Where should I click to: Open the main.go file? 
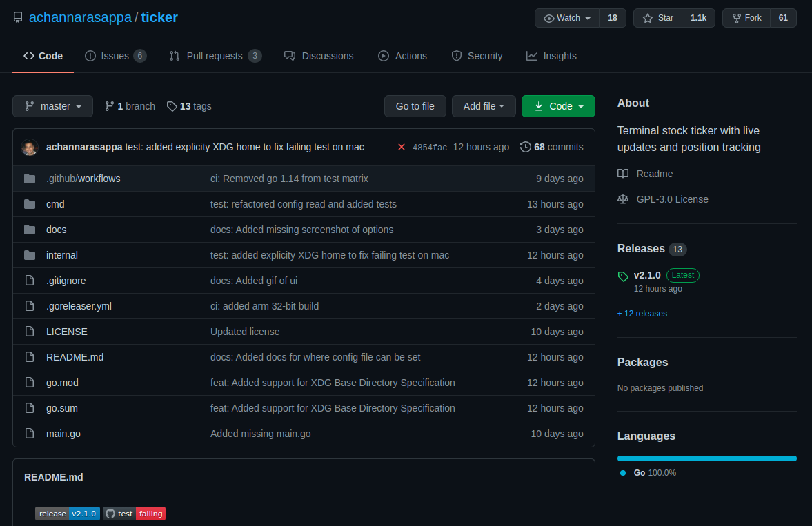coord(63,434)
